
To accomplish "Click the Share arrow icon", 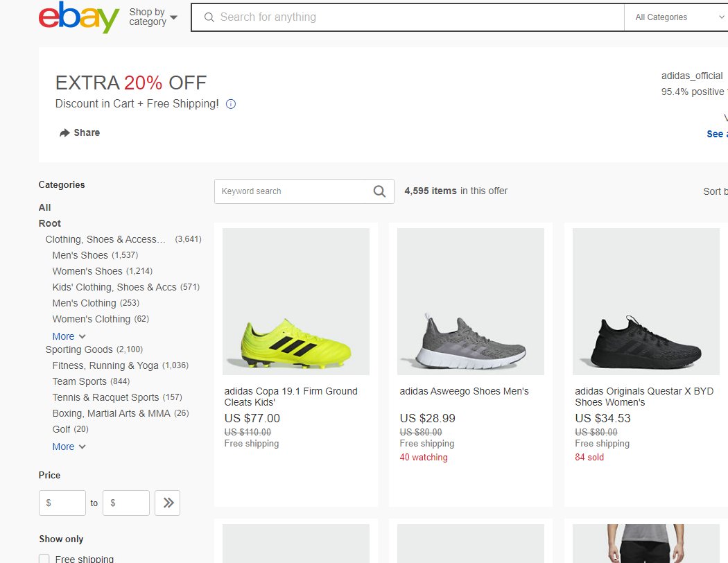I will (x=64, y=132).
